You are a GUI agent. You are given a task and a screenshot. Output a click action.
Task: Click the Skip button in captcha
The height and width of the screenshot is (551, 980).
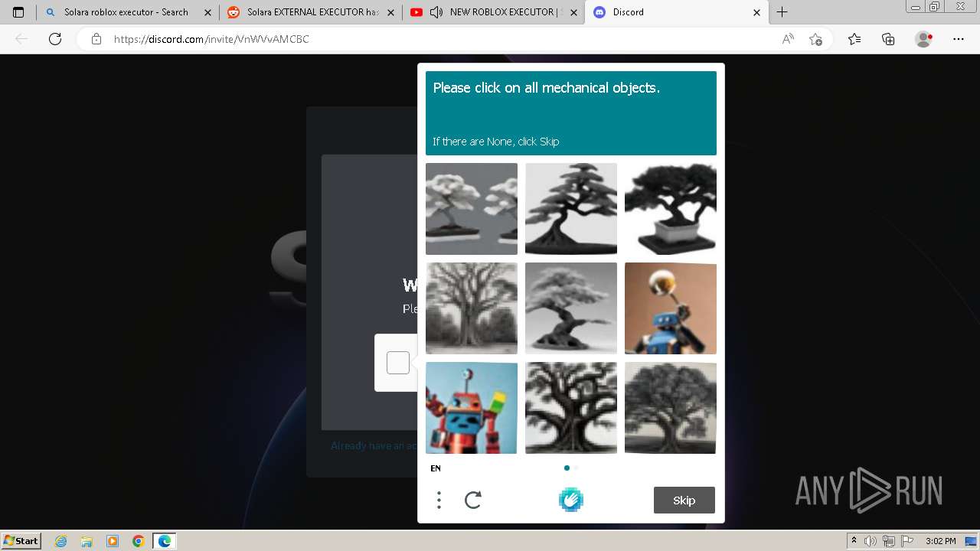[x=684, y=500]
